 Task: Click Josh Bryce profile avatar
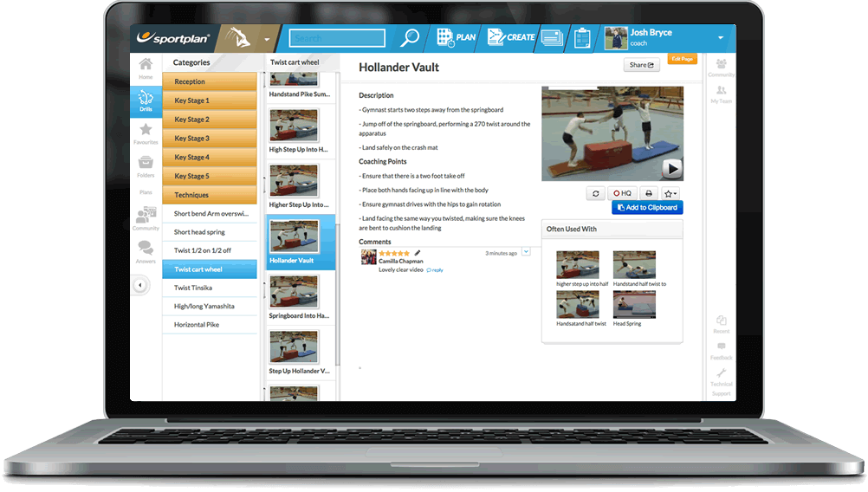click(616, 38)
